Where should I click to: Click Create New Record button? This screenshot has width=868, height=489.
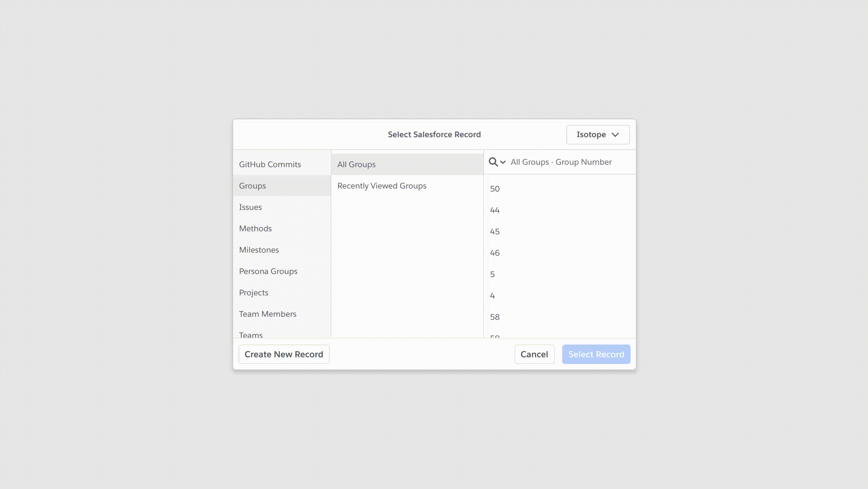(x=284, y=354)
